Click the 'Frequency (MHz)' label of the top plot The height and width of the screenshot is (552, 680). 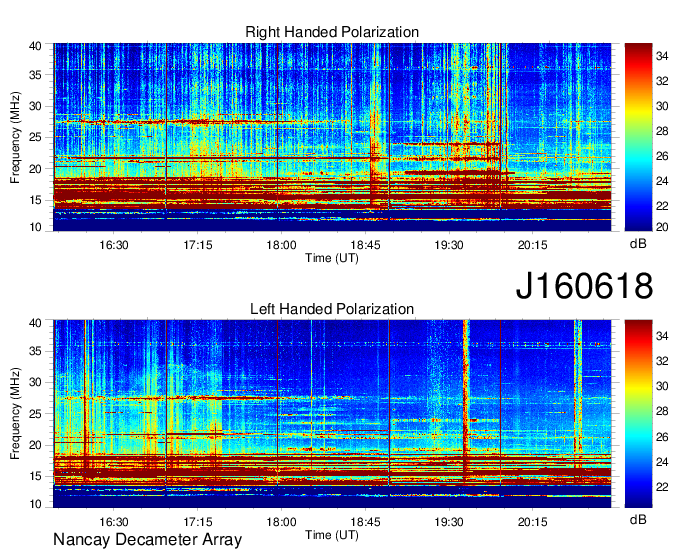coord(15,137)
